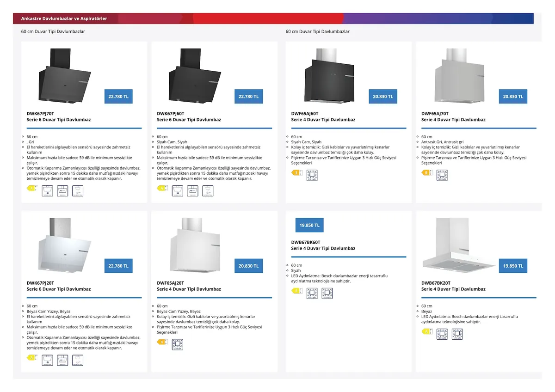Click the 19.850 TL price of DWB67BK20T

[513, 266]
